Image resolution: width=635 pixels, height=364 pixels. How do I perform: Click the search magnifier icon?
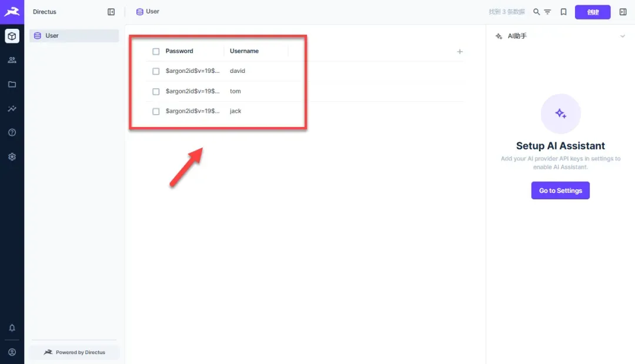coord(536,12)
